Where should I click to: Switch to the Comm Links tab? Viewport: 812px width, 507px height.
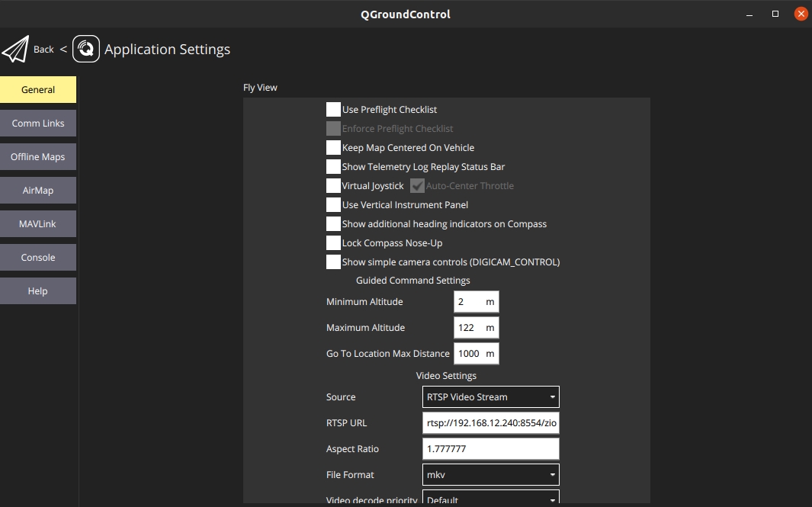pos(38,124)
